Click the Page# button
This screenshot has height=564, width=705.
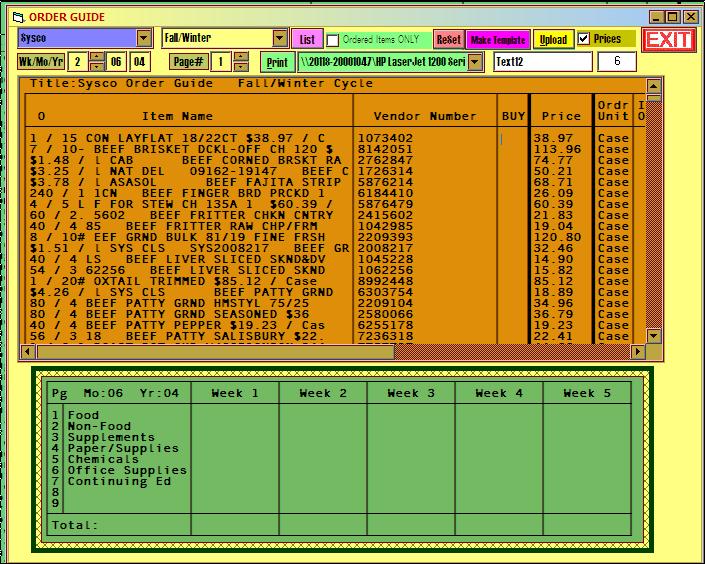188,62
